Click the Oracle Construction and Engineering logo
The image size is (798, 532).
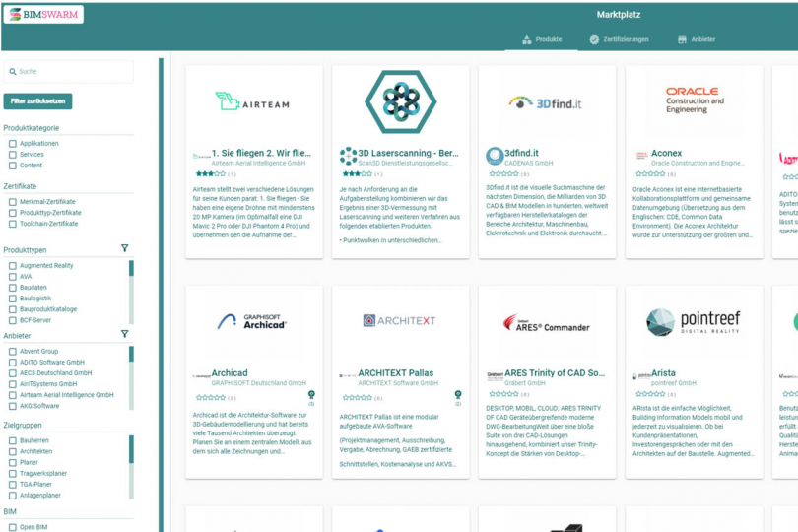point(694,100)
